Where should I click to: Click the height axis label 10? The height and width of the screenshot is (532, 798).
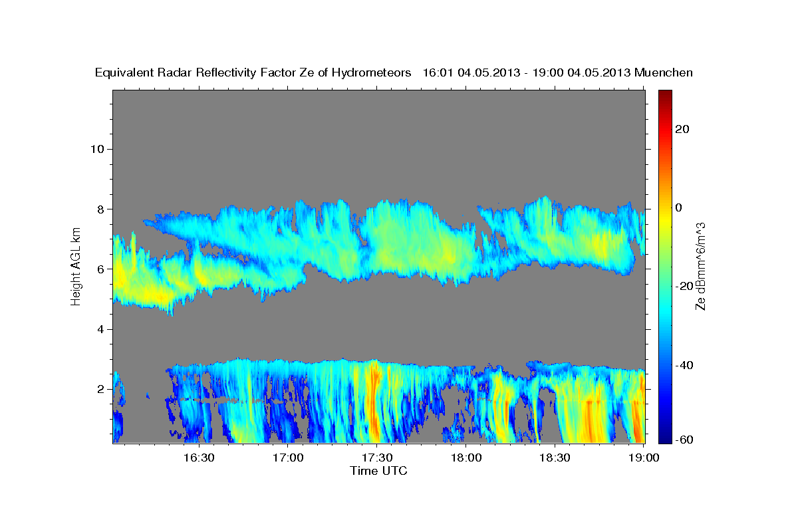pyautogui.click(x=96, y=149)
